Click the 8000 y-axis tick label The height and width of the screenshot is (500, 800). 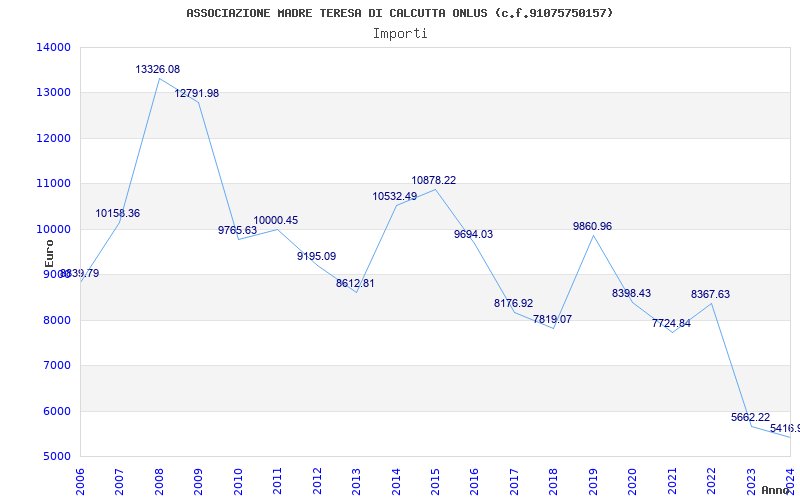click(57, 320)
